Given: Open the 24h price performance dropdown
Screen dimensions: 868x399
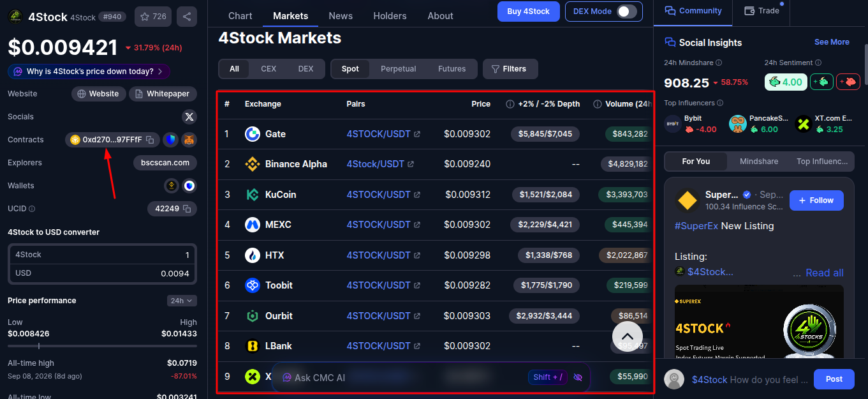Looking at the screenshot, I should pos(182,301).
